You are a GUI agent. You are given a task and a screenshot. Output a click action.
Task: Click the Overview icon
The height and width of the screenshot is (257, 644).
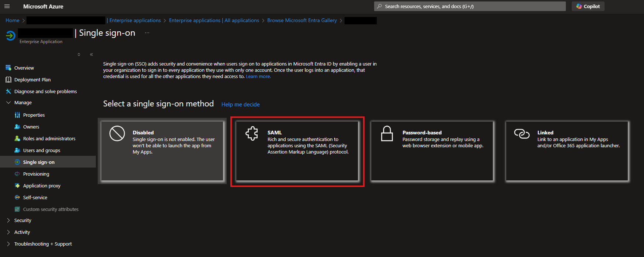tap(8, 68)
